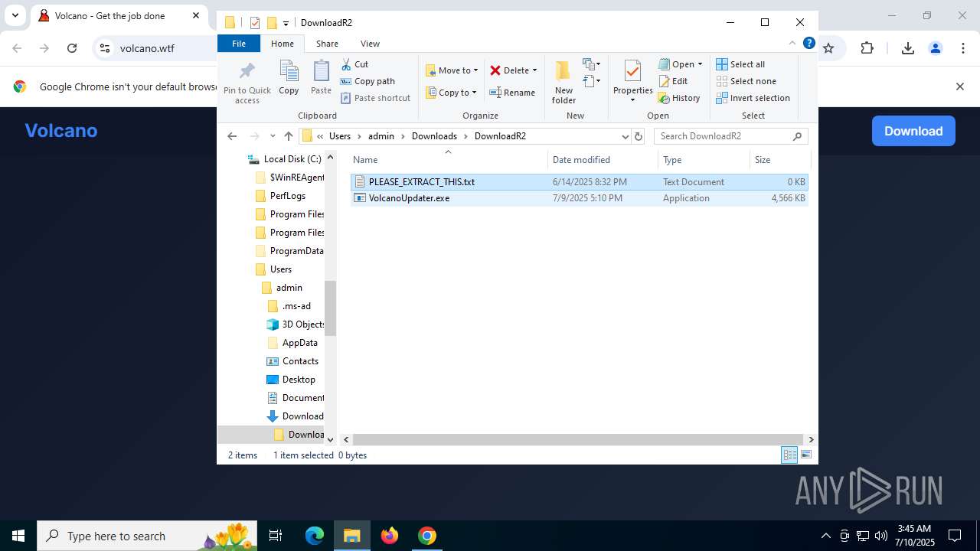Screen dimensions: 980x551
Task: Switch to the View ribbon tab
Action: click(370, 44)
